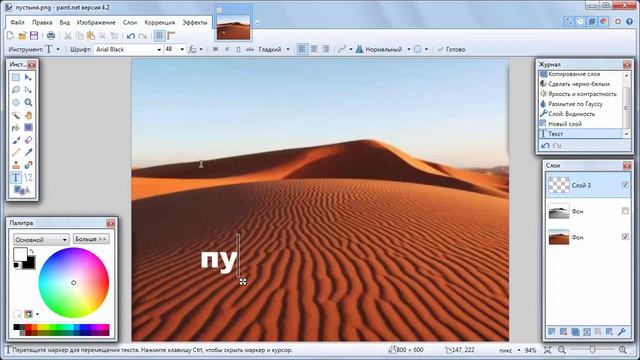This screenshot has width=640, height=360.
Task: Toggle bold Ж text formatting
Action: click(x=215, y=49)
